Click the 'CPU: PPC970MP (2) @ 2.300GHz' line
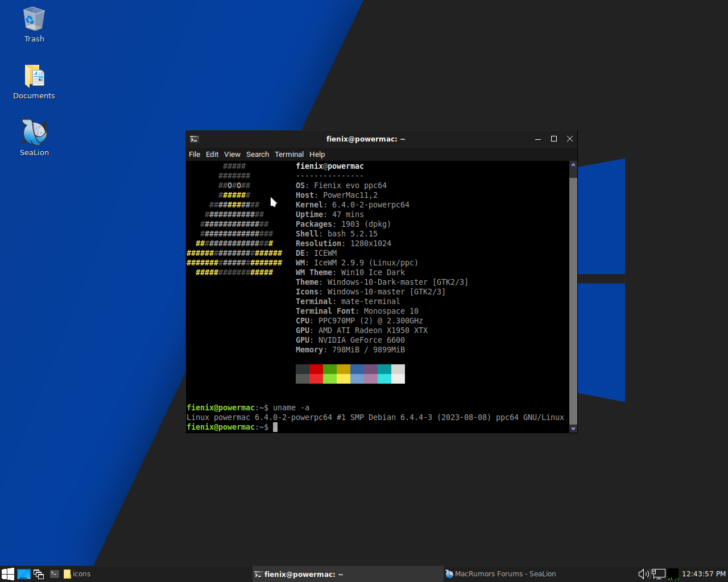 359,321
